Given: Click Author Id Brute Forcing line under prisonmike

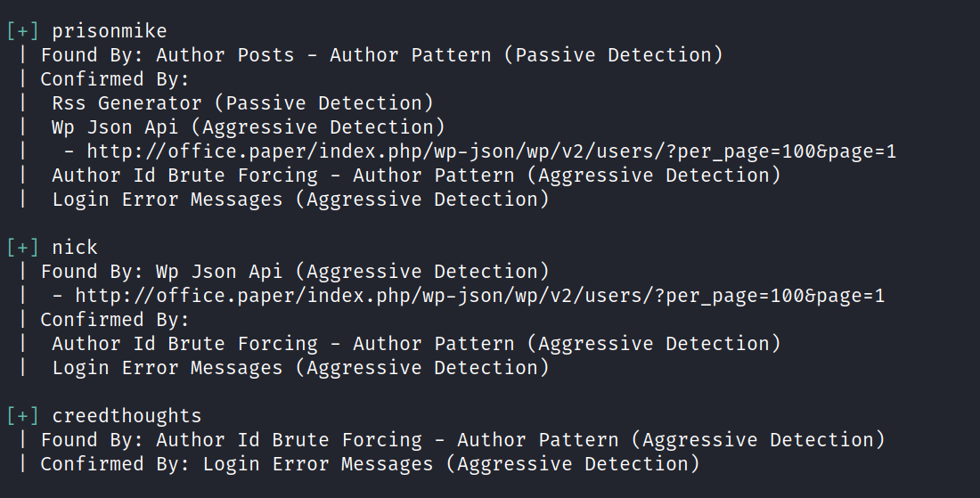Looking at the screenshot, I should (x=416, y=176).
